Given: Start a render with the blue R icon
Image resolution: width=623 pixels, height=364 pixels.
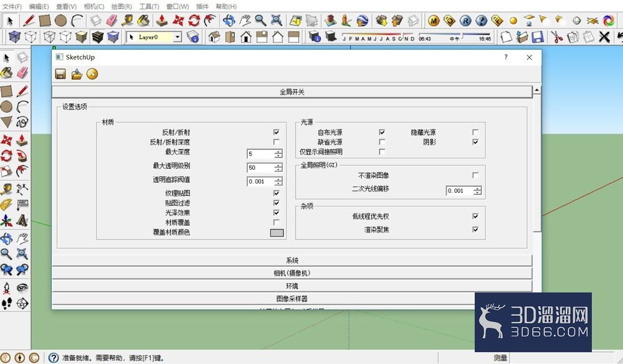Looking at the screenshot, I should [x=465, y=21].
